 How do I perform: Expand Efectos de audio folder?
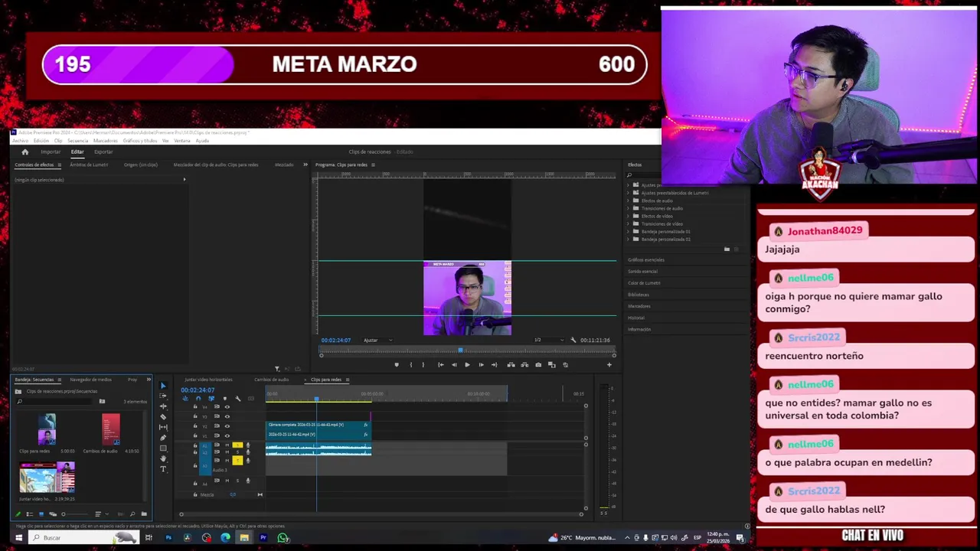pos(628,201)
